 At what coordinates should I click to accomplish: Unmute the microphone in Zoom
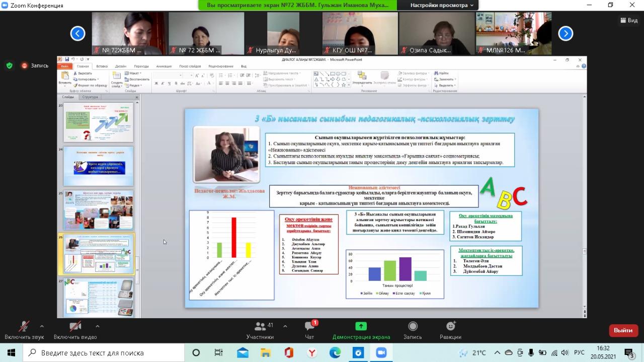click(x=24, y=326)
